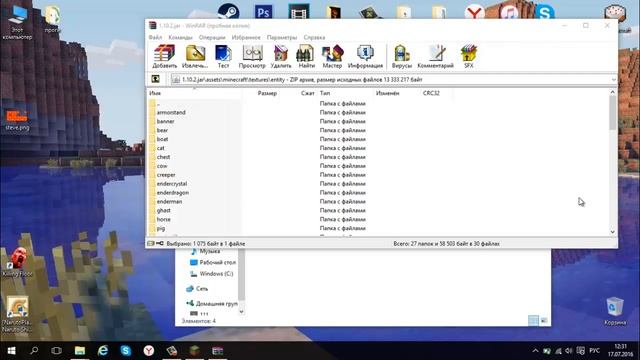The height and width of the screenshot is (360, 640).
Task: Select Этот компьютер desktop icon
Action: point(17,22)
